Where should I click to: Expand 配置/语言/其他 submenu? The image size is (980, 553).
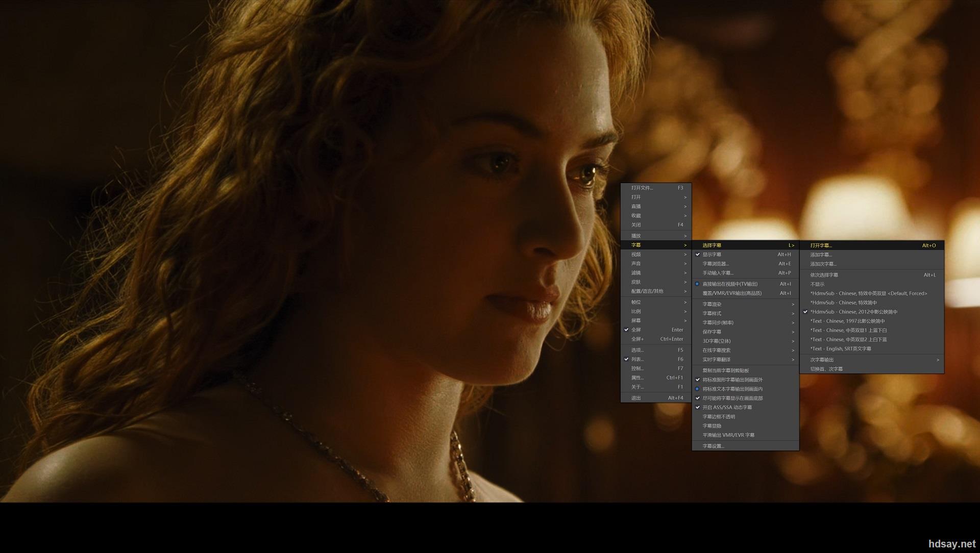[656, 291]
